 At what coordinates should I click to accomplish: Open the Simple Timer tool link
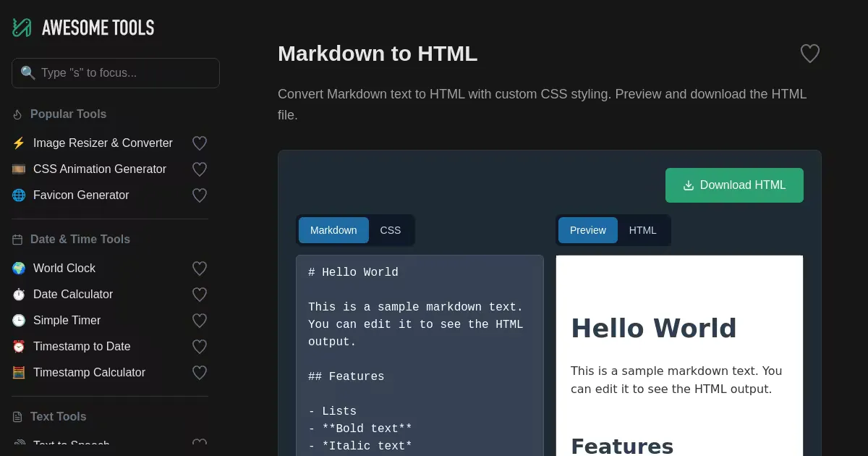click(67, 321)
